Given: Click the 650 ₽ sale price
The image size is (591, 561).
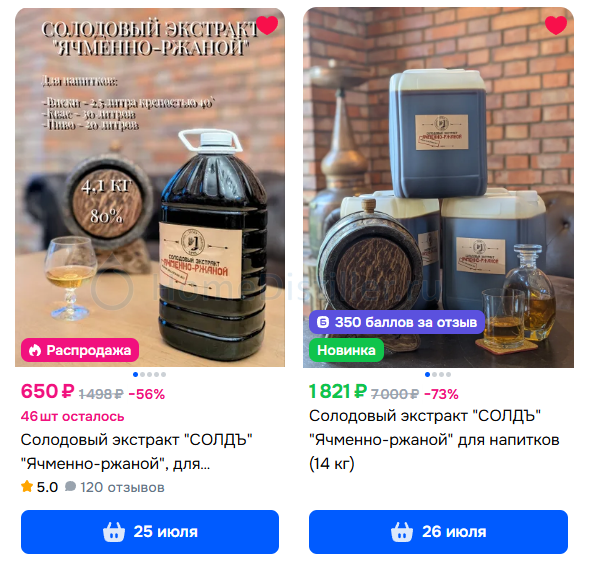Looking at the screenshot, I should point(47,391).
